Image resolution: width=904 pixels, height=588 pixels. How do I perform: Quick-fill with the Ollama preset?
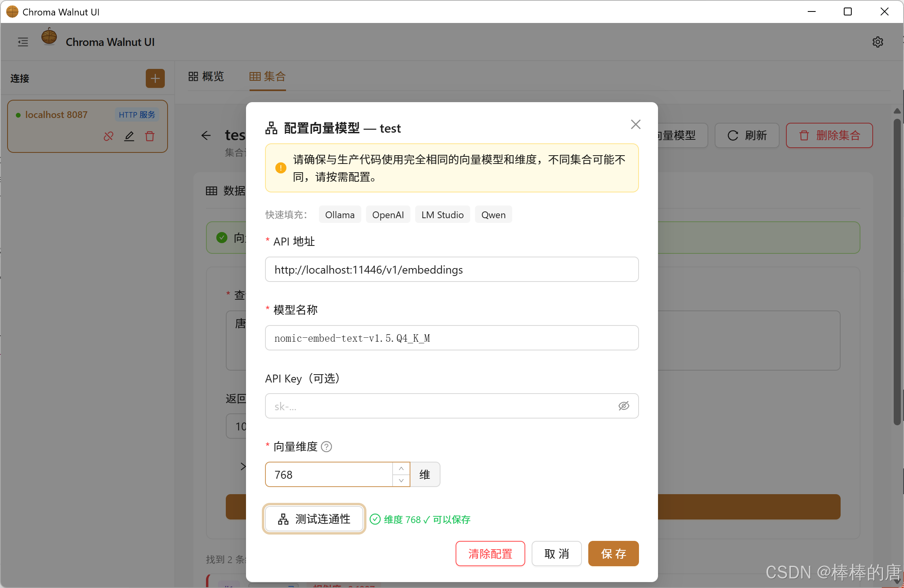click(340, 215)
